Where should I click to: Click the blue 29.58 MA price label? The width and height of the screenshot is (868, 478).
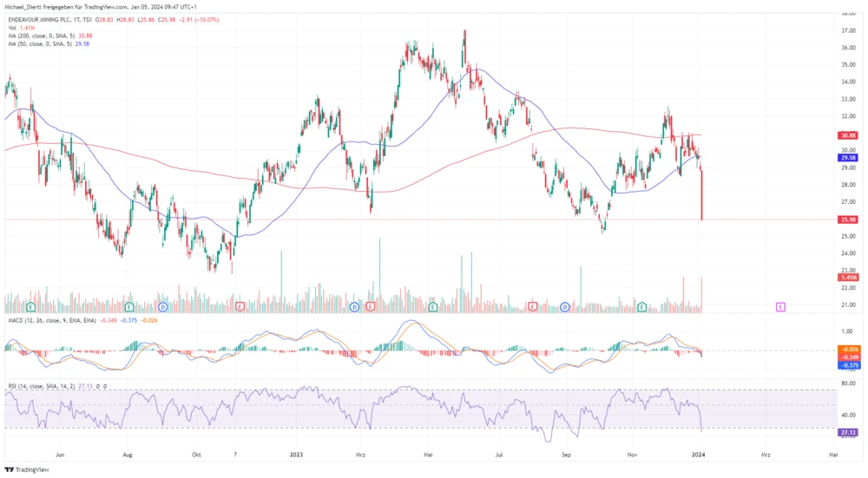pos(848,158)
